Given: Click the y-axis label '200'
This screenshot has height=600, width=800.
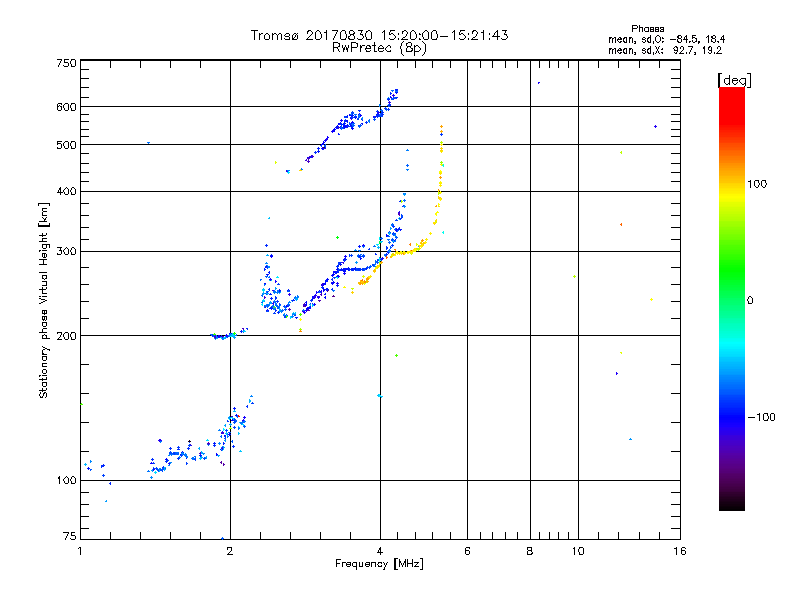Looking at the screenshot, I should pyautogui.click(x=66, y=336).
